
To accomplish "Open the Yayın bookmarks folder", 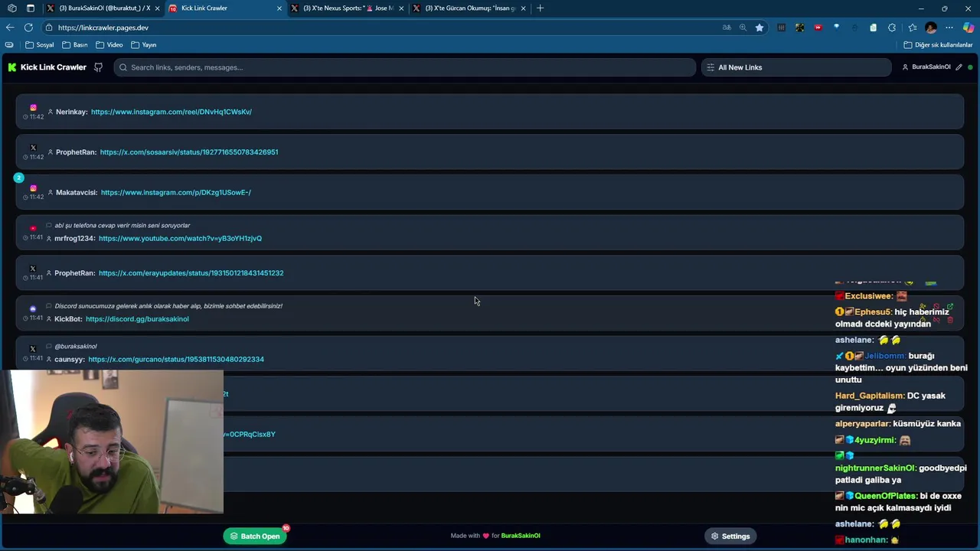I will tap(144, 45).
